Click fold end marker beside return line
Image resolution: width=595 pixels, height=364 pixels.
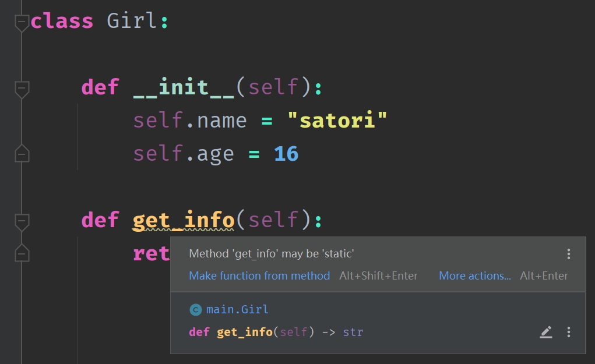pyautogui.click(x=22, y=253)
